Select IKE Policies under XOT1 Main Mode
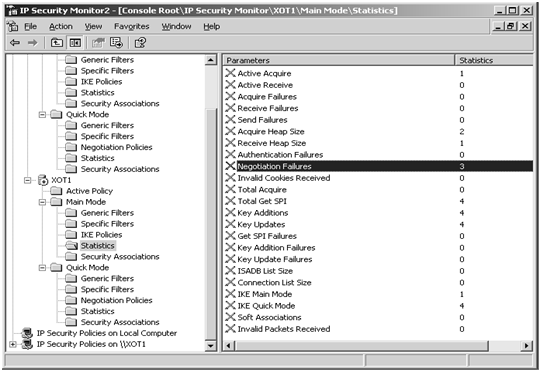 101,235
